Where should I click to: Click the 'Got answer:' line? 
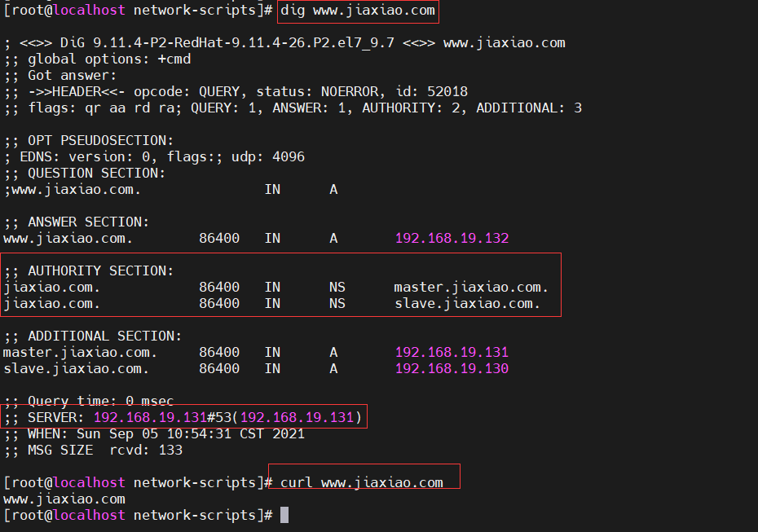point(72,76)
